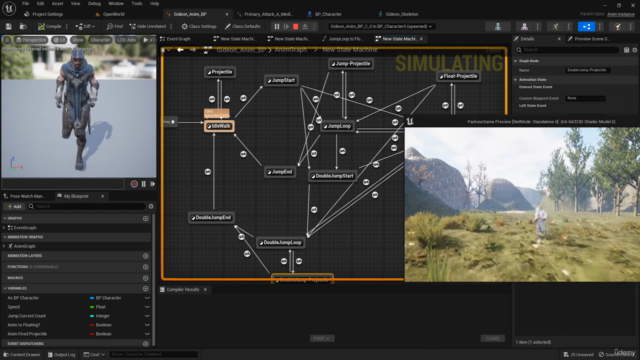This screenshot has width=640, height=360.
Task: Open Compile options three-dot menu
Action: [x=67, y=27]
